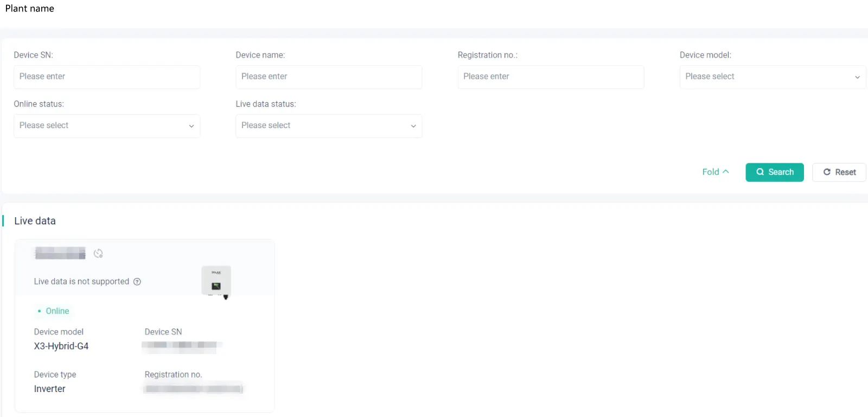The width and height of the screenshot is (868, 417).
Task: Click the chevron arrow in Online status dropdown
Action: [191, 126]
